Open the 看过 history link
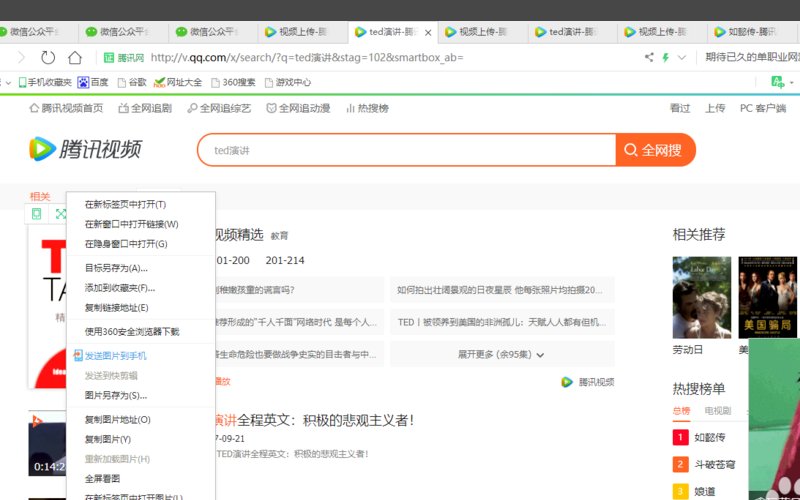Screen dimensions: 800x500 [680, 108]
